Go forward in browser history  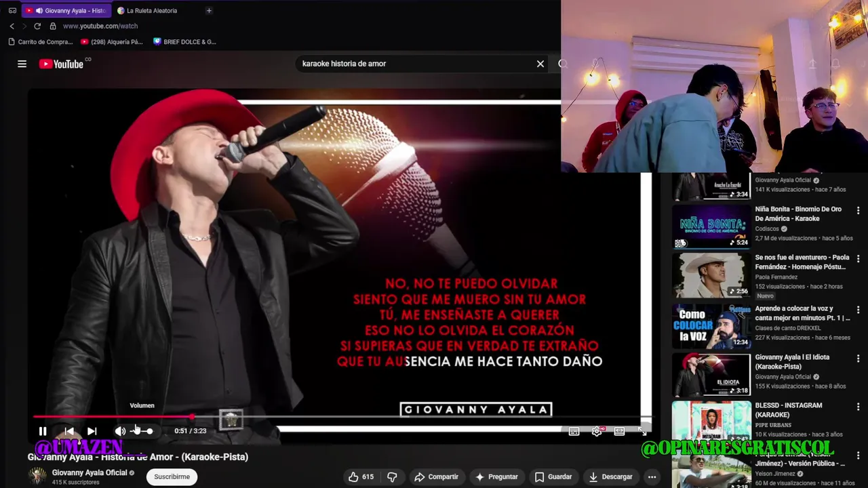[24, 26]
